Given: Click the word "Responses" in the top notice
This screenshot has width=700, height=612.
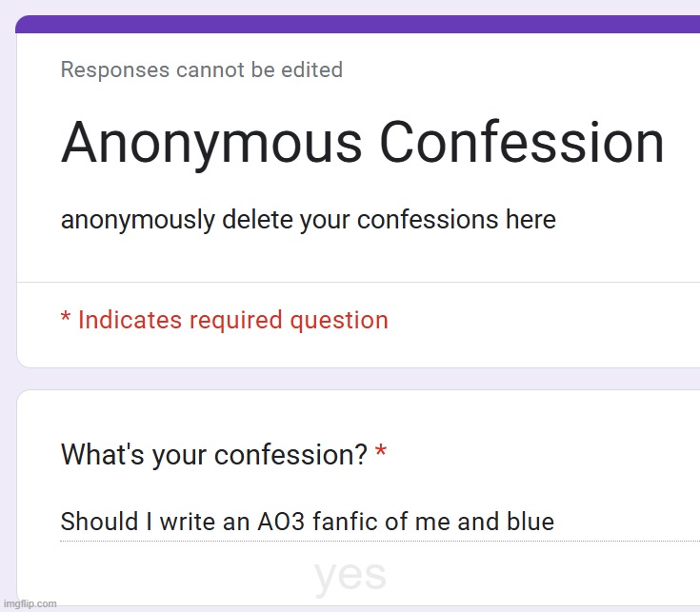Looking at the screenshot, I should pyautogui.click(x=113, y=69).
